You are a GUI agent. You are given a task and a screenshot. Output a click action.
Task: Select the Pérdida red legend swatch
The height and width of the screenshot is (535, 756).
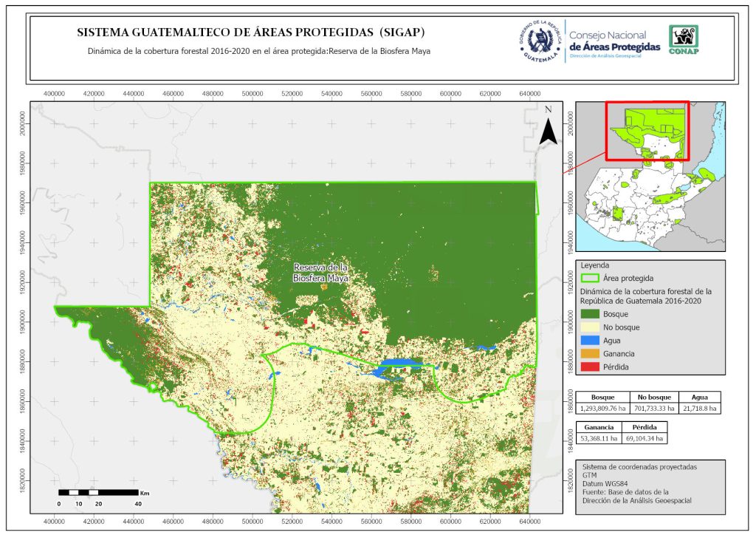(x=590, y=367)
